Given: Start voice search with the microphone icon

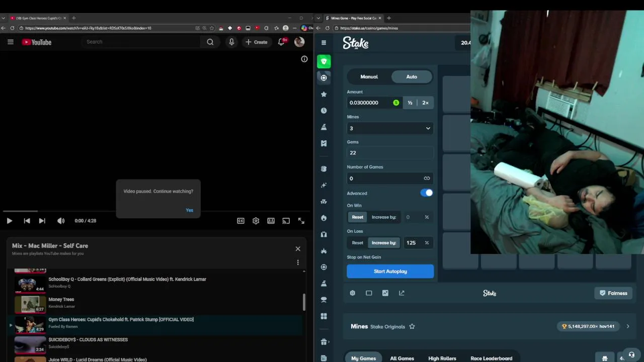Looking at the screenshot, I should pos(231,42).
